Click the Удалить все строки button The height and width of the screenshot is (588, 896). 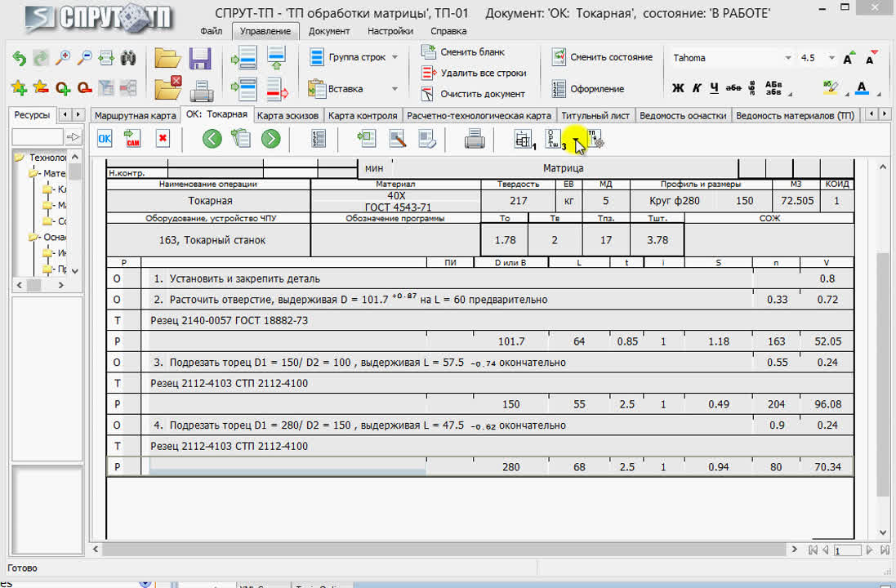pyautogui.click(x=474, y=73)
